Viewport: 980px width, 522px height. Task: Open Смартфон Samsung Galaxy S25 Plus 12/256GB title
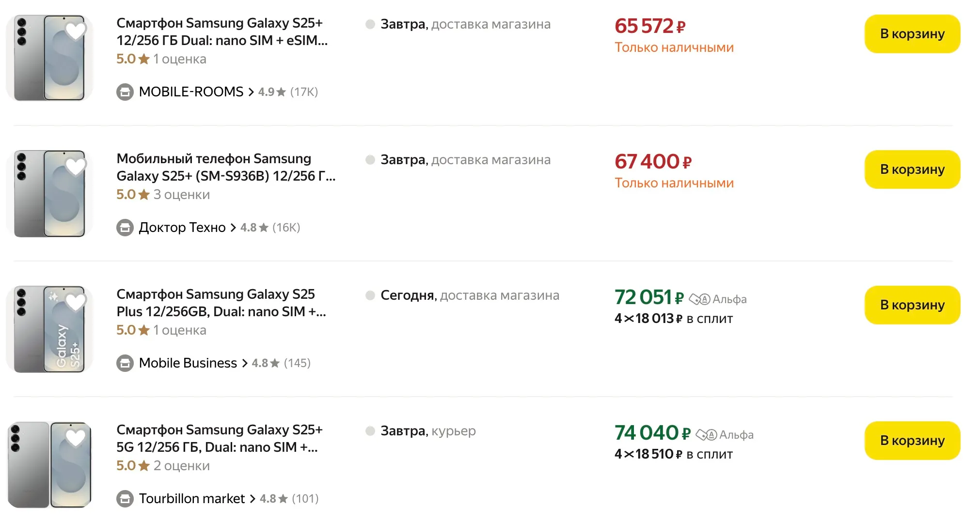[221, 303]
